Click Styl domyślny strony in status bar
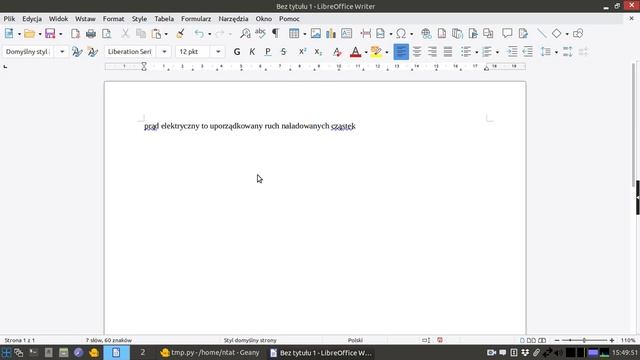The image size is (640, 360). pos(250,340)
